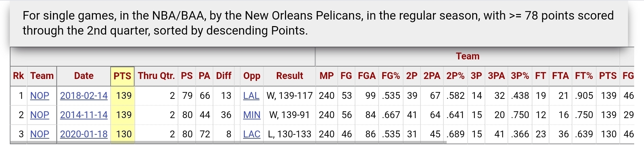The image size is (644, 154).
Task: Click the LAL opponent link
Action: (x=251, y=96)
